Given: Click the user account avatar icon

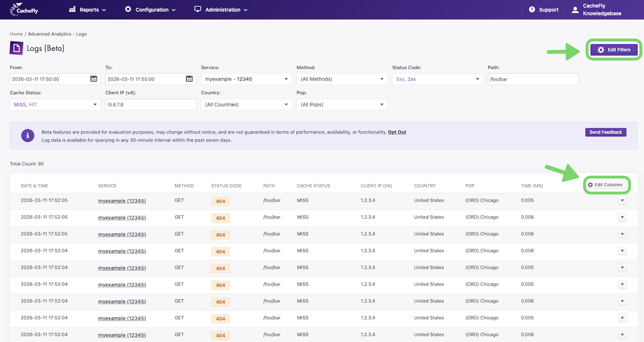Looking at the screenshot, I should pos(575,10).
